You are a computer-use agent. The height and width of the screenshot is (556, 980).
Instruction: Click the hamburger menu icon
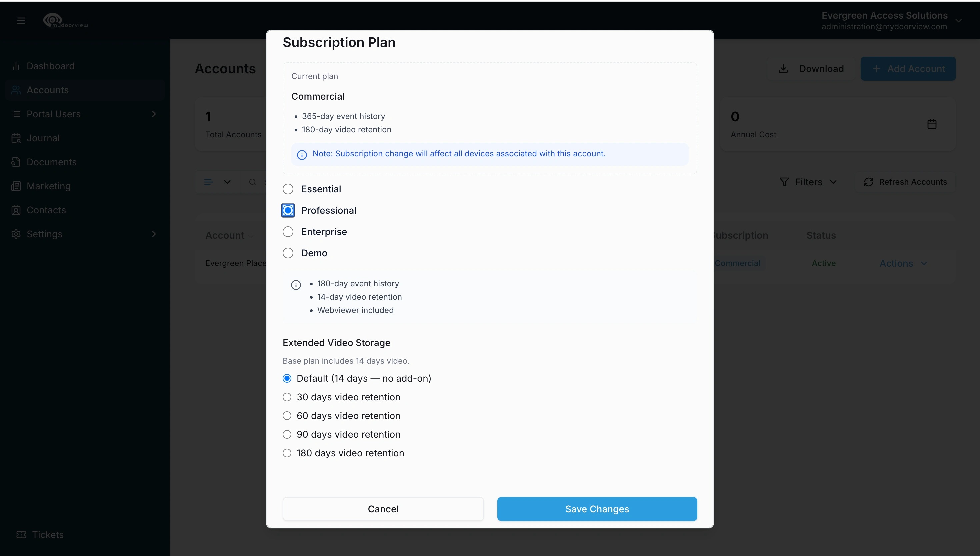[21, 21]
